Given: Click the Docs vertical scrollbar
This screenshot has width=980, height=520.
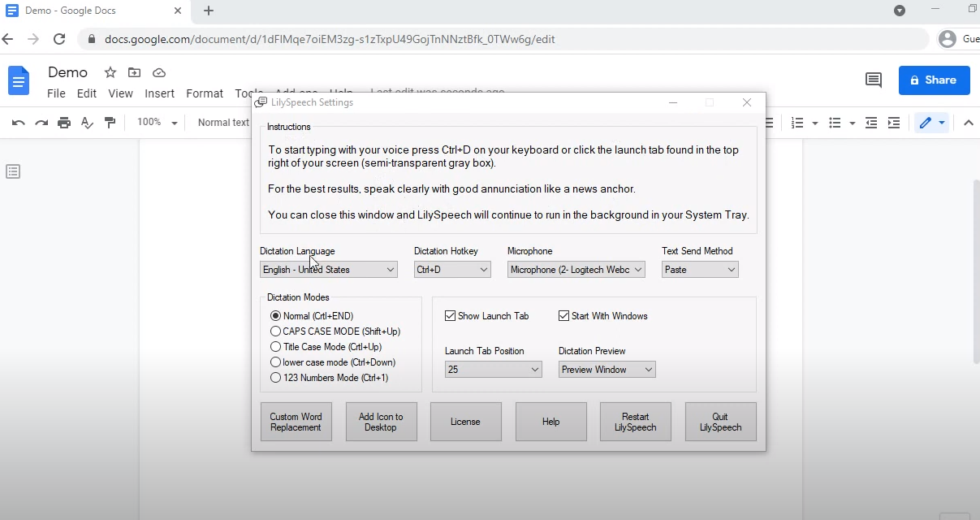Looking at the screenshot, I should [976, 272].
